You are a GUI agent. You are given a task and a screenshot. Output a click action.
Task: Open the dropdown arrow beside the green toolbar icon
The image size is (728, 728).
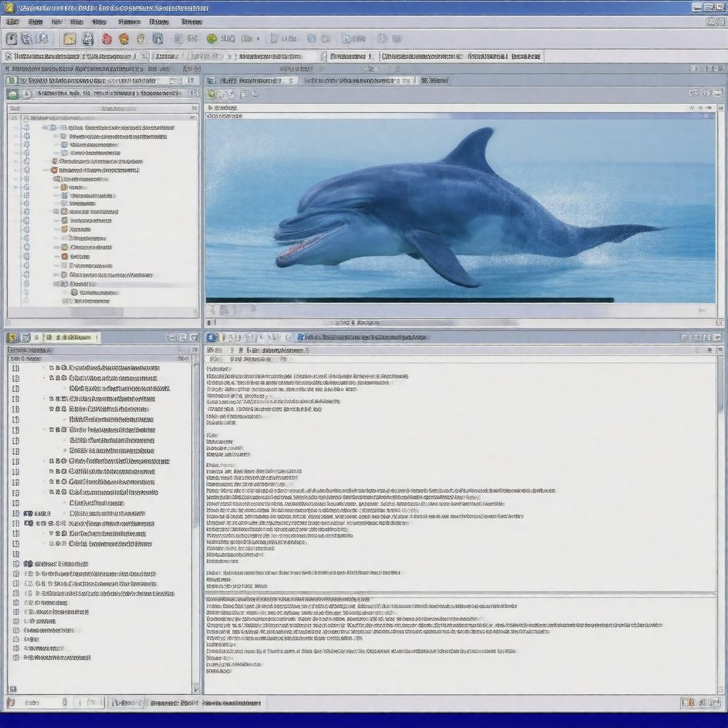click(x=257, y=39)
